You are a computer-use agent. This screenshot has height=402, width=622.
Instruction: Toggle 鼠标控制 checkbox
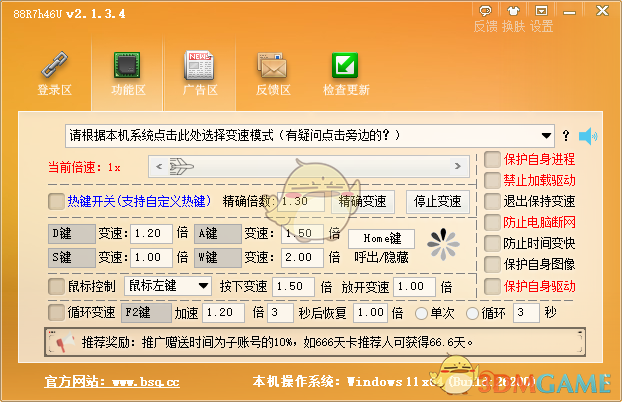click(56, 286)
